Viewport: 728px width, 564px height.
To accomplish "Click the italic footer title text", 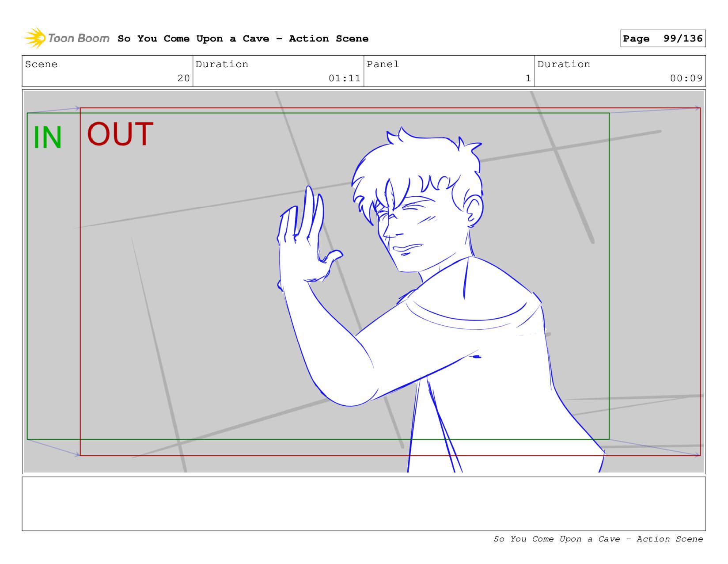I will click(x=598, y=539).
